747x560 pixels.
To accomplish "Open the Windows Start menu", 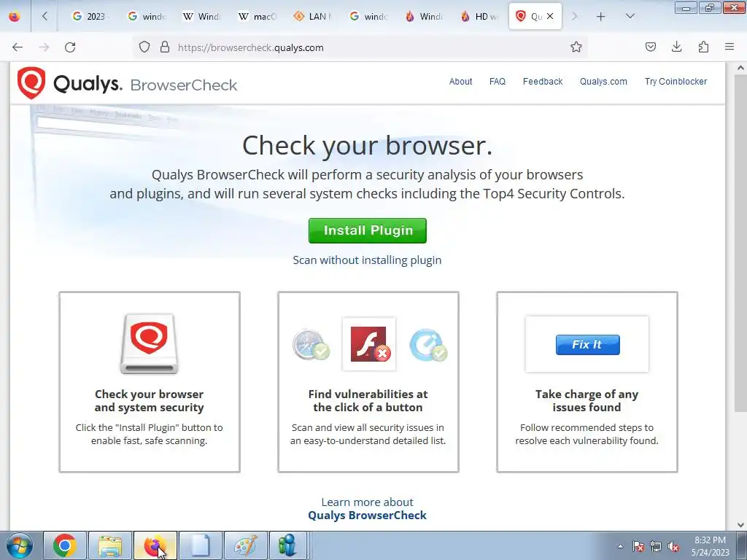I will pyautogui.click(x=20, y=545).
